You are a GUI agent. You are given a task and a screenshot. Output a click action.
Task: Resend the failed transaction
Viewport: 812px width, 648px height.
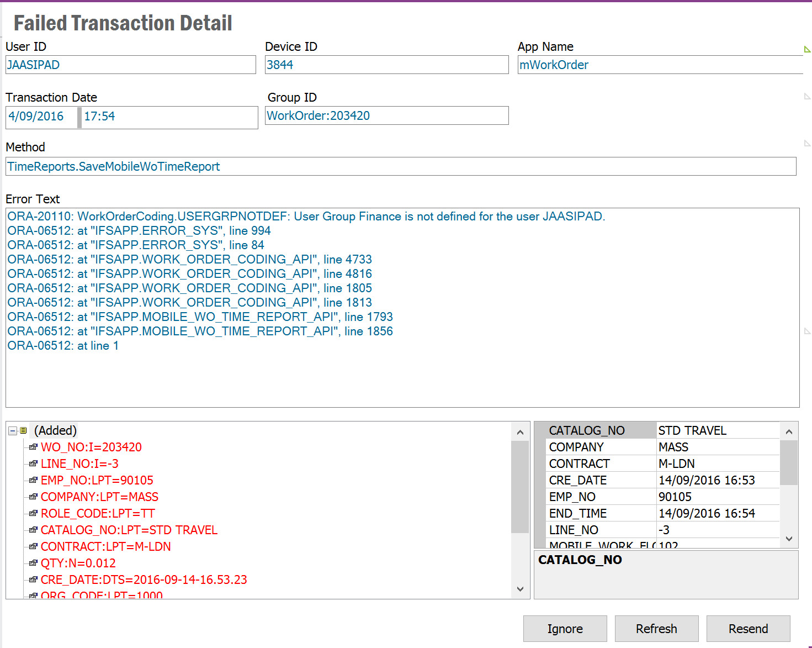coord(748,629)
